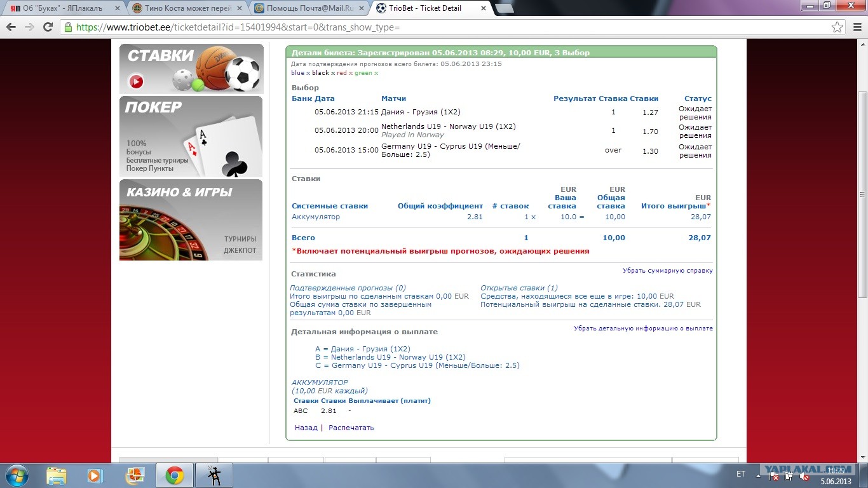Switch to the Помощь Почта@Mail.Ru tab

tap(307, 9)
